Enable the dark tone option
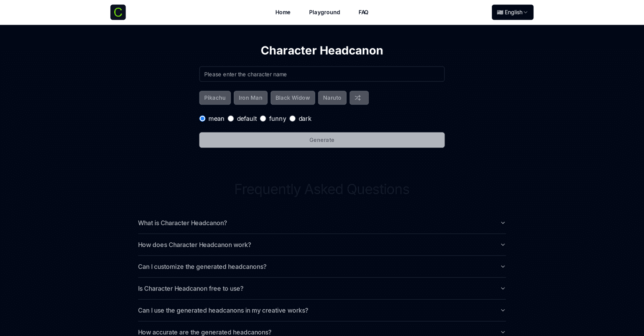644x336 pixels. [x=292, y=119]
